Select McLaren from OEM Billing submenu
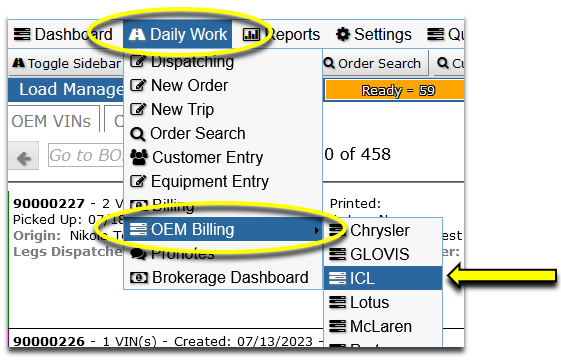 (x=383, y=326)
